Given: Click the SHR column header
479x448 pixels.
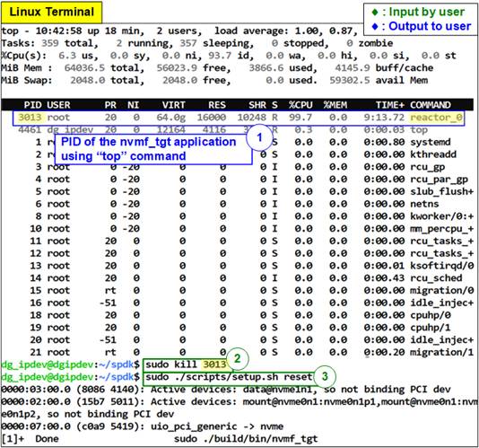Looking at the screenshot, I should [257, 105].
